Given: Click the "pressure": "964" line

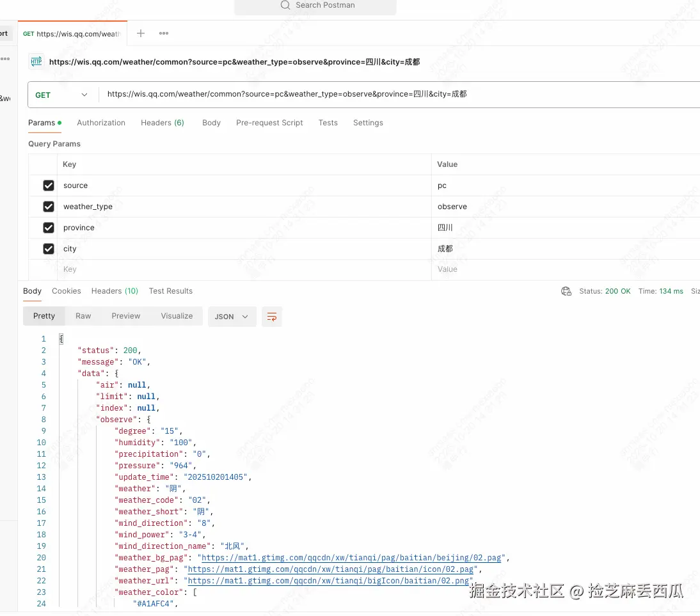Looking at the screenshot, I should 155,466.
